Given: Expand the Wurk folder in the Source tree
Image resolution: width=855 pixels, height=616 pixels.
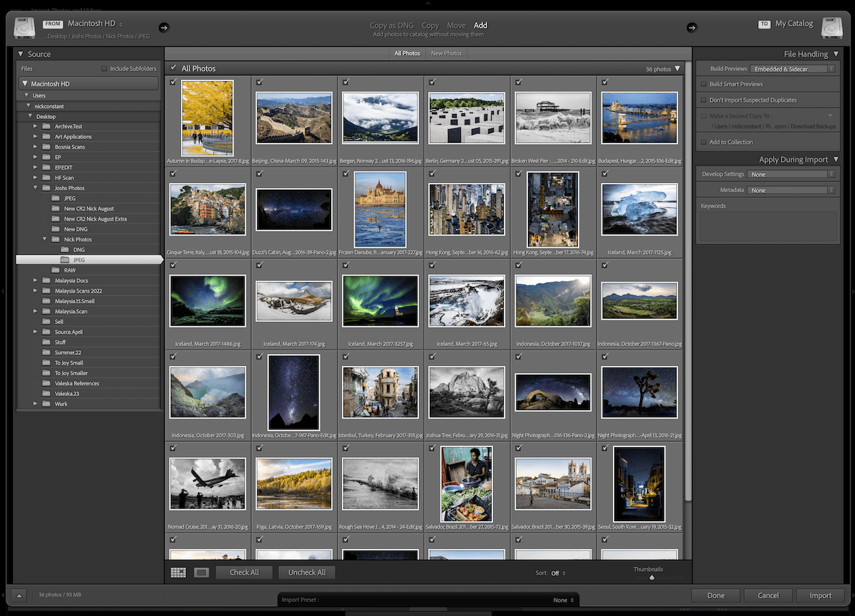Looking at the screenshot, I should click(35, 403).
